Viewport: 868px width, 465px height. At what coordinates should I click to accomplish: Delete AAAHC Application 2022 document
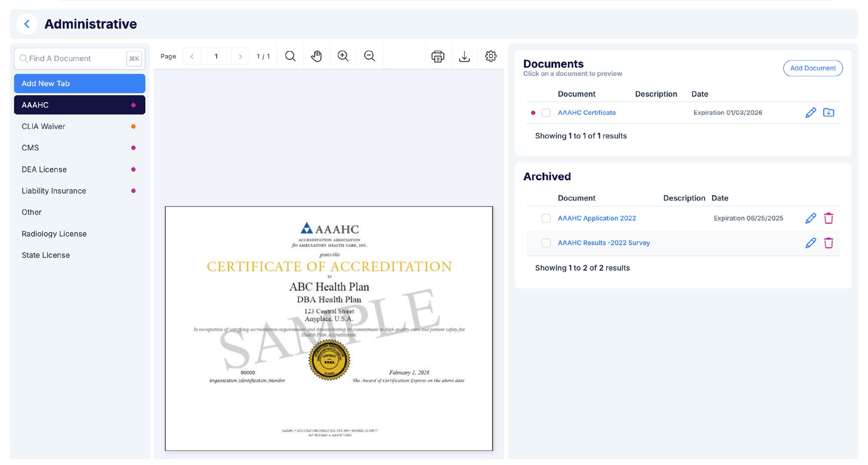pyautogui.click(x=829, y=218)
